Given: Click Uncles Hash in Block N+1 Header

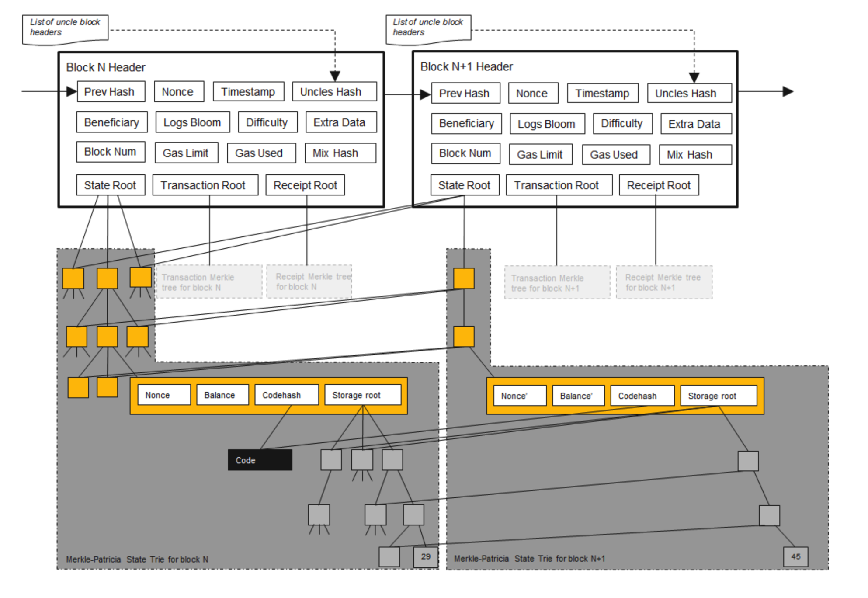Looking at the screenshot, I should 689,93.
